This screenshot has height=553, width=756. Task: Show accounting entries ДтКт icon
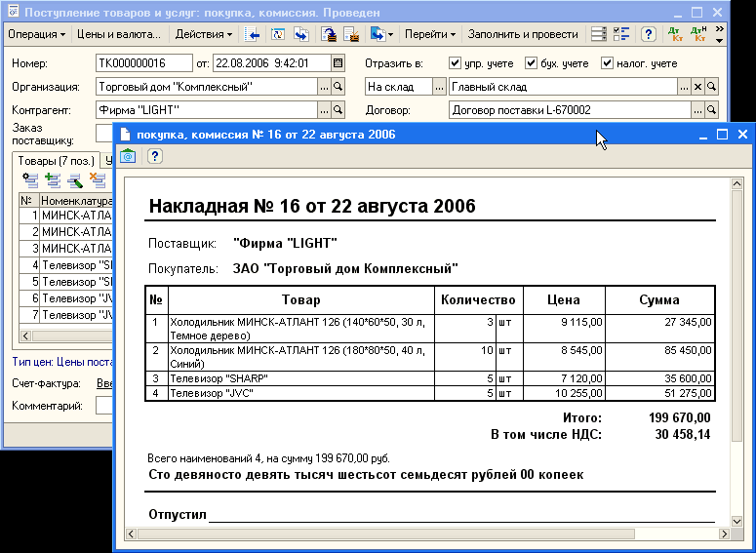pyautogui.click(x=675, y=34)
